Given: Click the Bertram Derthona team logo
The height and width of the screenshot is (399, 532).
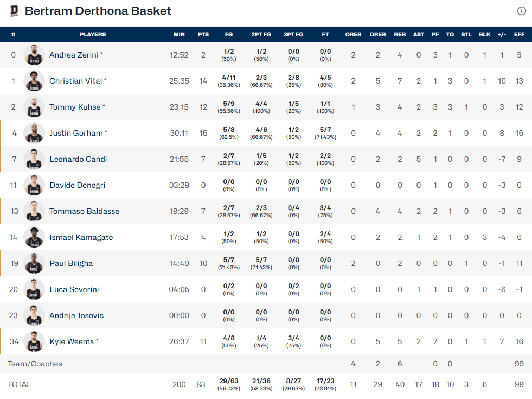Looking at the screenshot, I should (x=14, y=11).
